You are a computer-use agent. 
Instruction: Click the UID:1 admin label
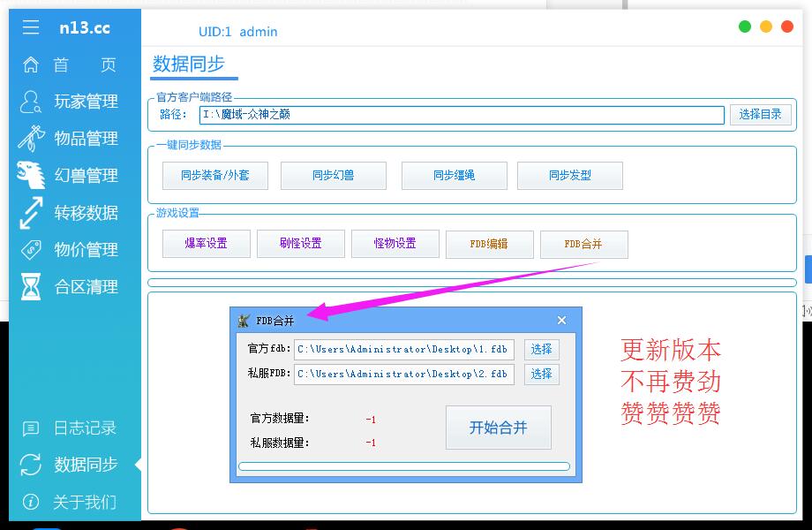coord(238,32)
